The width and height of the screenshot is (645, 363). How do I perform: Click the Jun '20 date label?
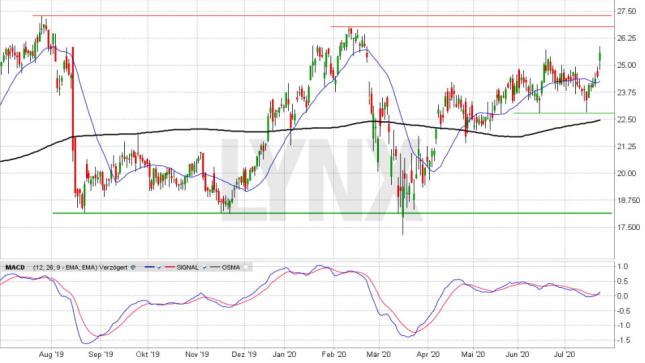[x=517, y=354]
